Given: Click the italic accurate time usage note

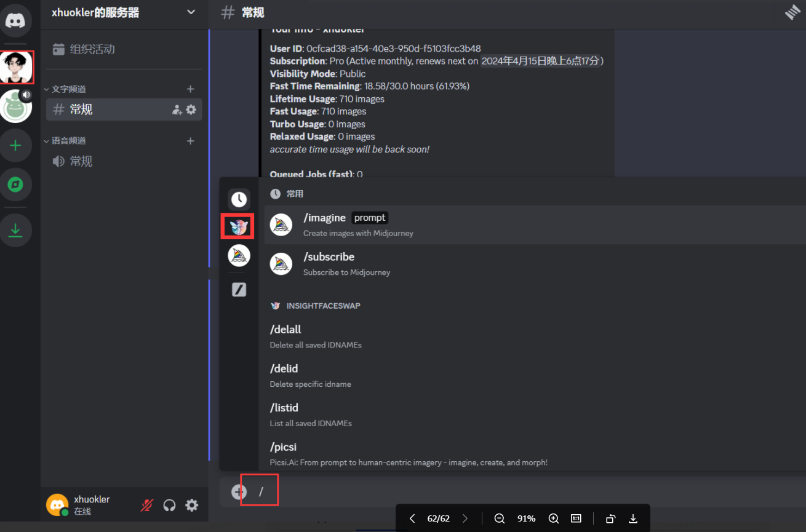Looking at the screenshot, I should (x=349, y=149).
